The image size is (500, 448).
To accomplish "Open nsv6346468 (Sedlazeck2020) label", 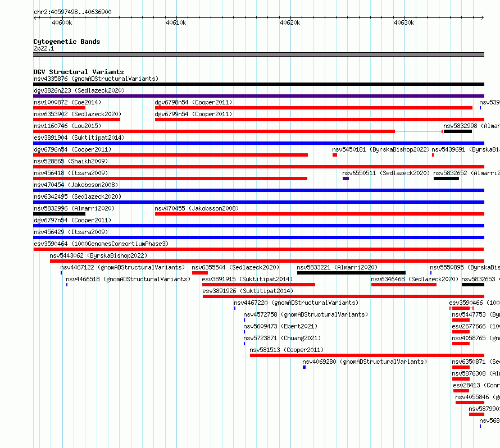I will click(415, 279).
